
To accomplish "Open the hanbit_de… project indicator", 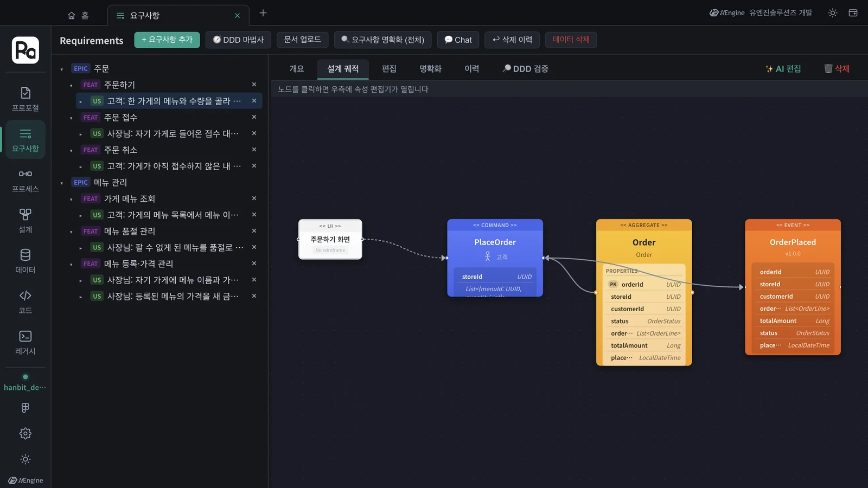I will [x=25, y=383].
